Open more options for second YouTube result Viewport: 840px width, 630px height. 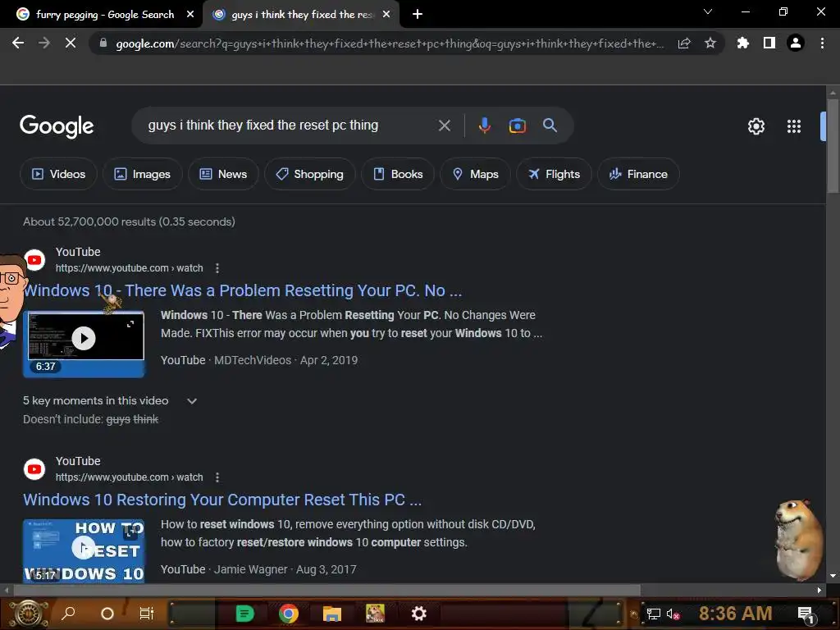coord(217,477)
